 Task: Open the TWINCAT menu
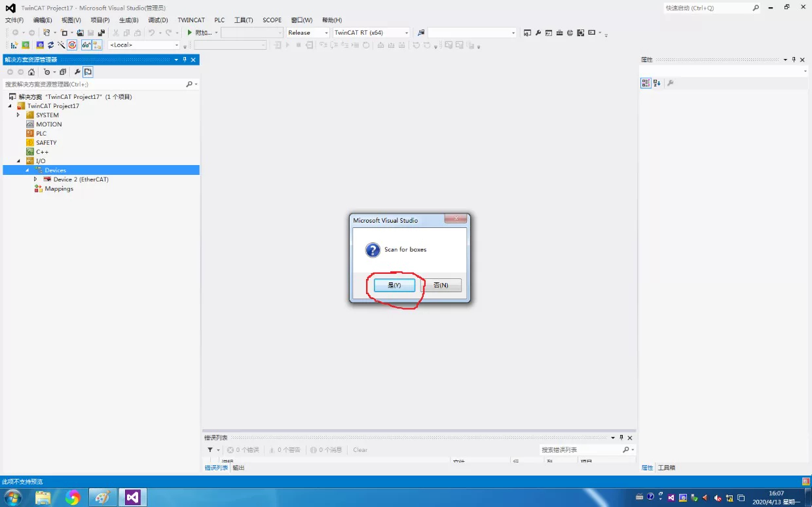[x=191, y=20]
